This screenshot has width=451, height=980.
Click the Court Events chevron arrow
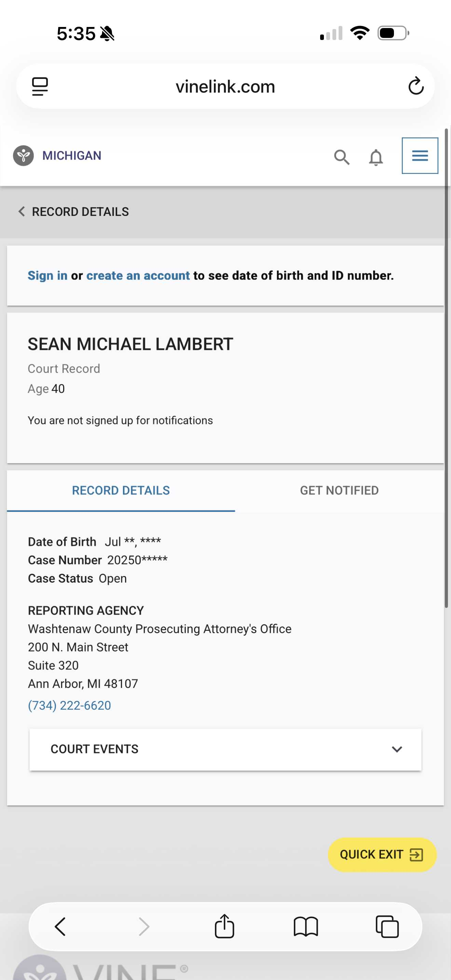(397, 749)
